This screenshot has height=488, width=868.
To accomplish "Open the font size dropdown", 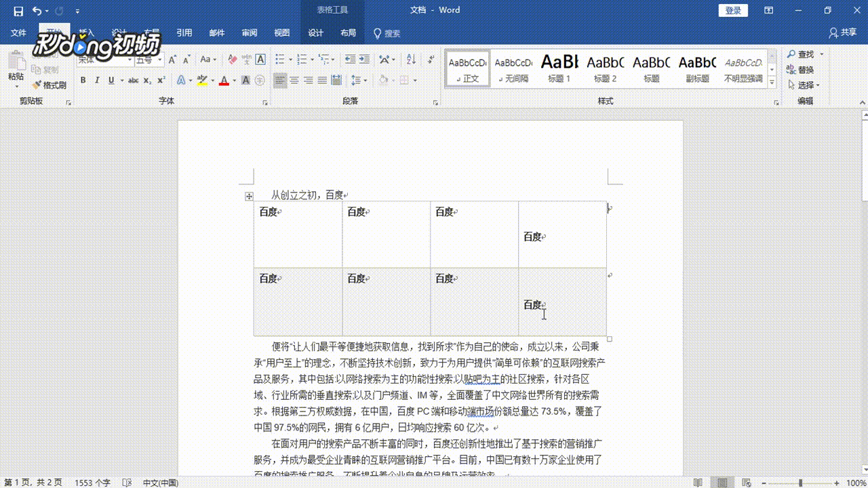I will pyautogui.click(x=160, y=60).
